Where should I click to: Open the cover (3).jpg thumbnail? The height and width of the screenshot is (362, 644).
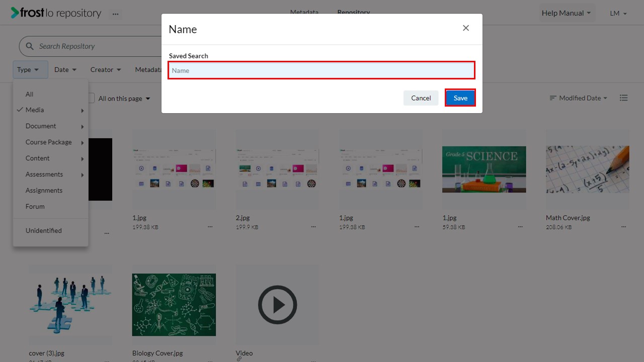click(x=70, y=305)
